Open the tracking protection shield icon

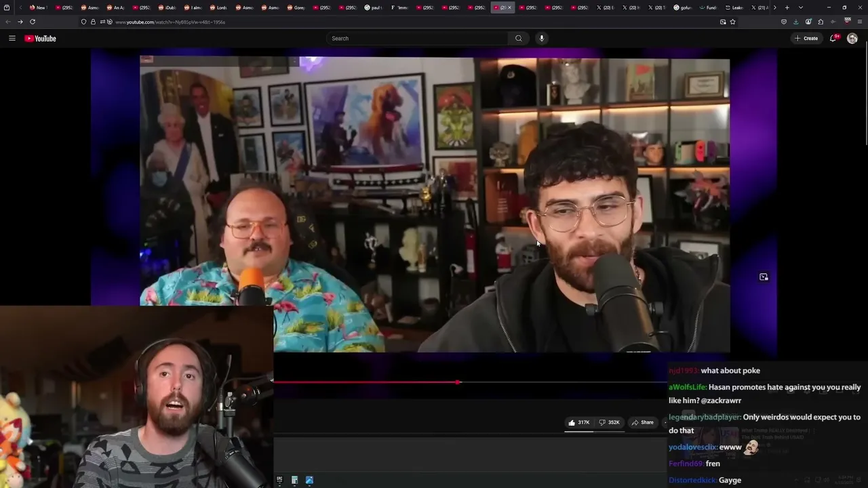click(83, 22)
